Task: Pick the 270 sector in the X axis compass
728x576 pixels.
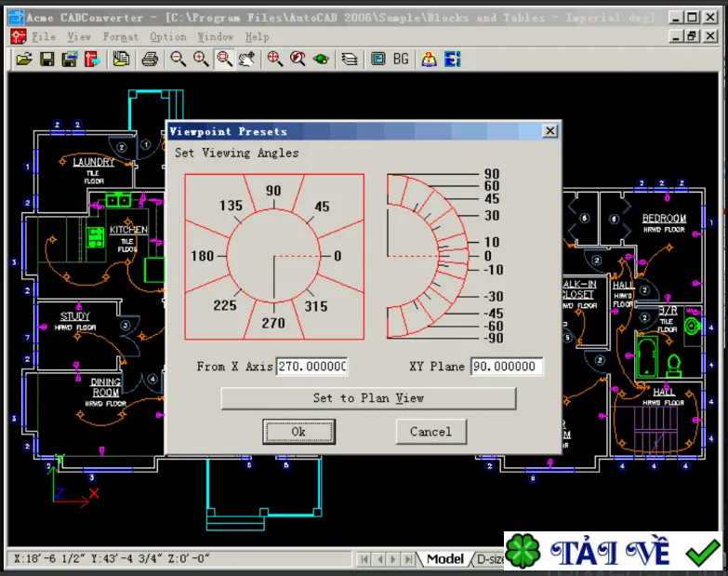Action: pos(273,323)
